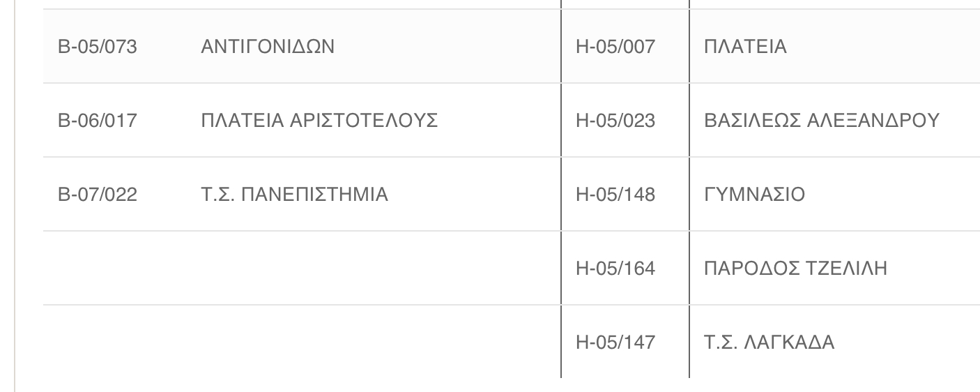Viewport: 980px width, 392px height.
Task: Select stop code H-05/007
Action: pos(615,47)
